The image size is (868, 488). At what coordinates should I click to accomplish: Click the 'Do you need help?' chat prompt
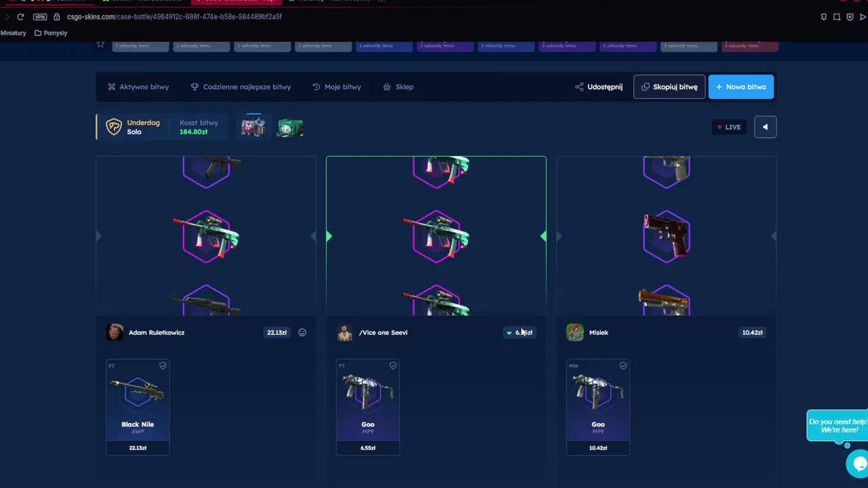pos(837,426)
